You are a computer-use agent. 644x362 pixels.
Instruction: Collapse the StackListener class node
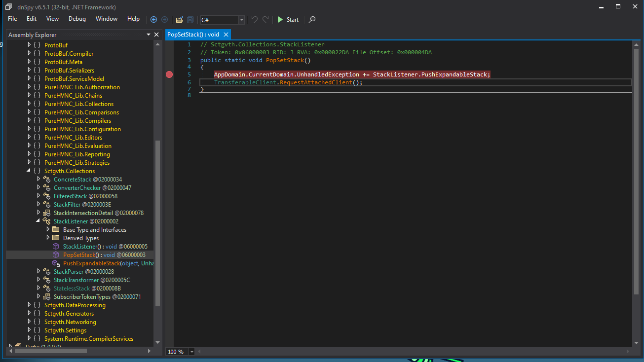pyautogui.click(x=39, y=221)
